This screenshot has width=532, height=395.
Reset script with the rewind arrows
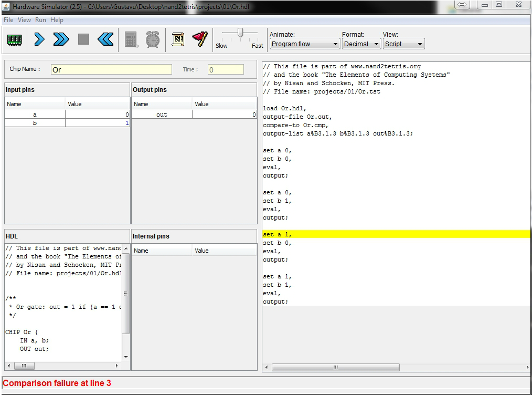click(x=105, y=39)
